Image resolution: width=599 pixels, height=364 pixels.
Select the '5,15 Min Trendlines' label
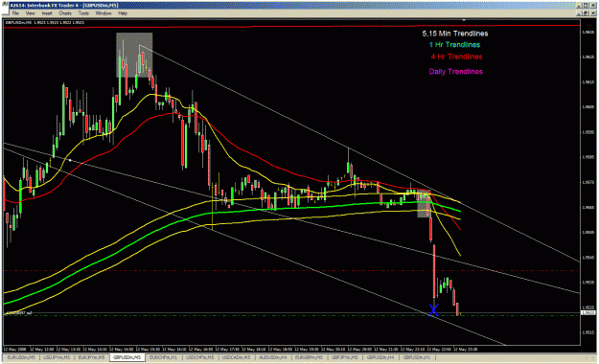point(455,34)
